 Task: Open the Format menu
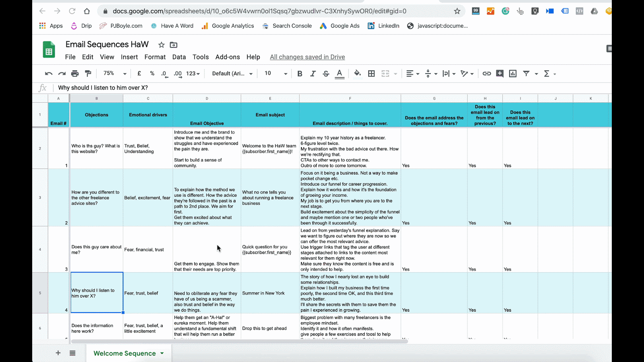pyautogui.click(x=155, y=57)
